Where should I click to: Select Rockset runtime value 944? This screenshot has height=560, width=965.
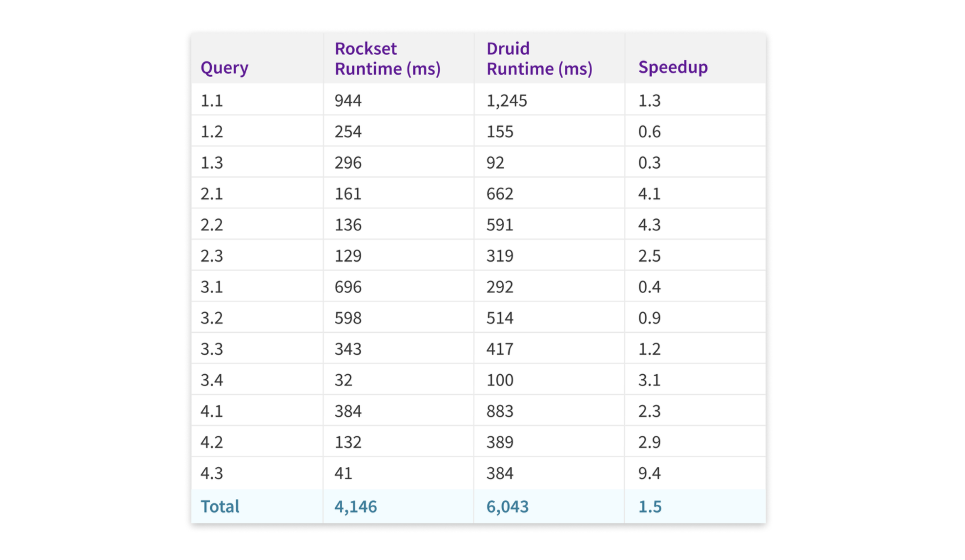tap(348, 101)
